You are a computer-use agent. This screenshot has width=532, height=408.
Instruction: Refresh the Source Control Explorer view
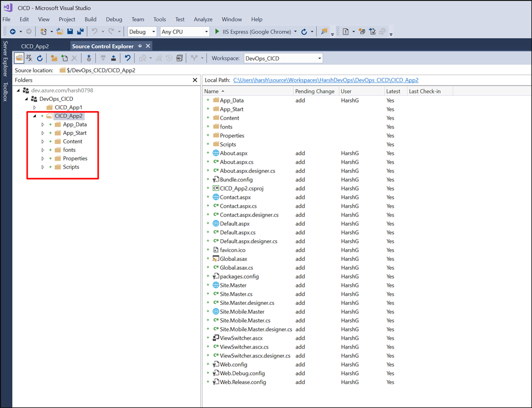40,58
